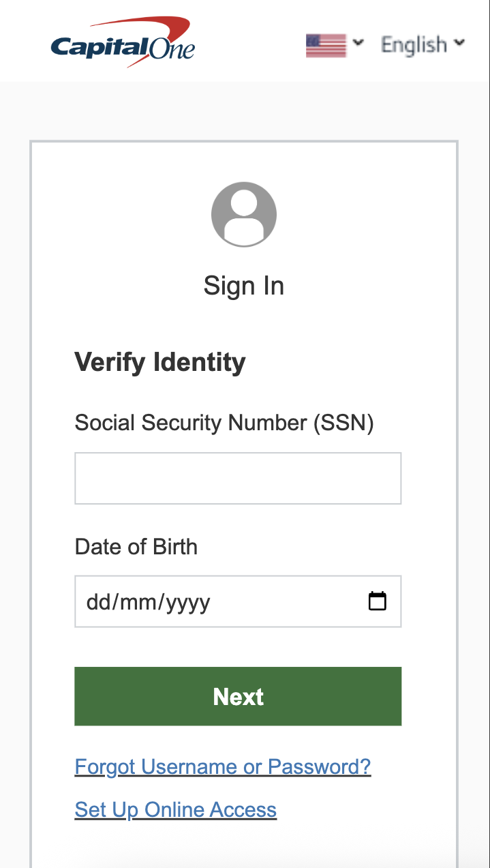Viewport: 490px width, 868px height.
Task: Click the gray user avatar icon
Action: (244, 214)
